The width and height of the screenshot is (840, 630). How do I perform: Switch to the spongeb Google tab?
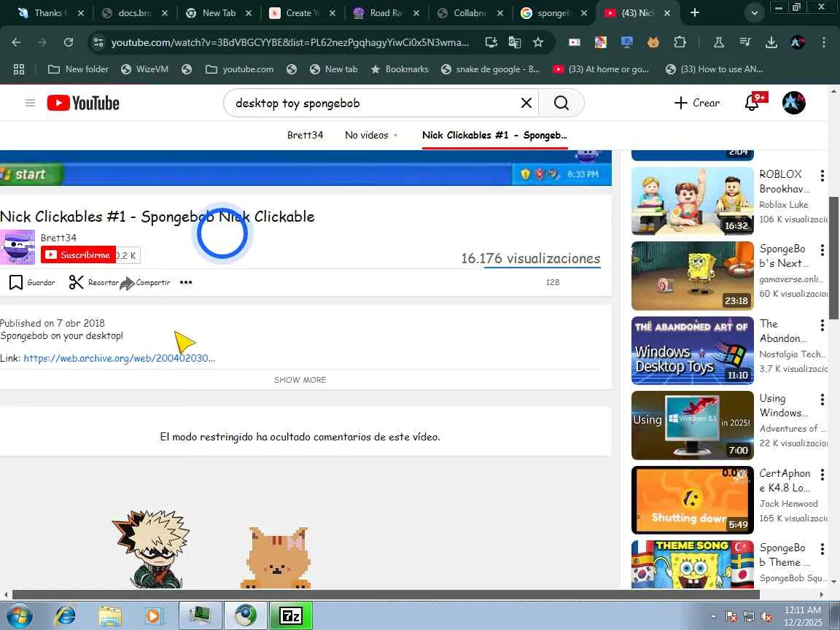pyautogui.click(x=553, y=13)
